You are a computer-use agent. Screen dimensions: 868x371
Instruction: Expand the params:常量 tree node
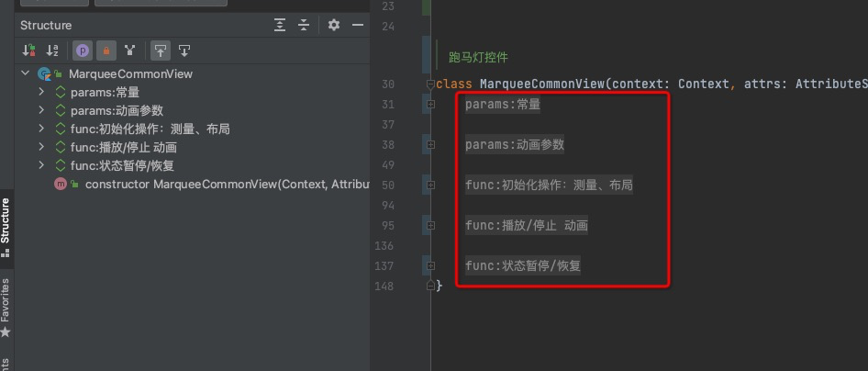[41, 91]
